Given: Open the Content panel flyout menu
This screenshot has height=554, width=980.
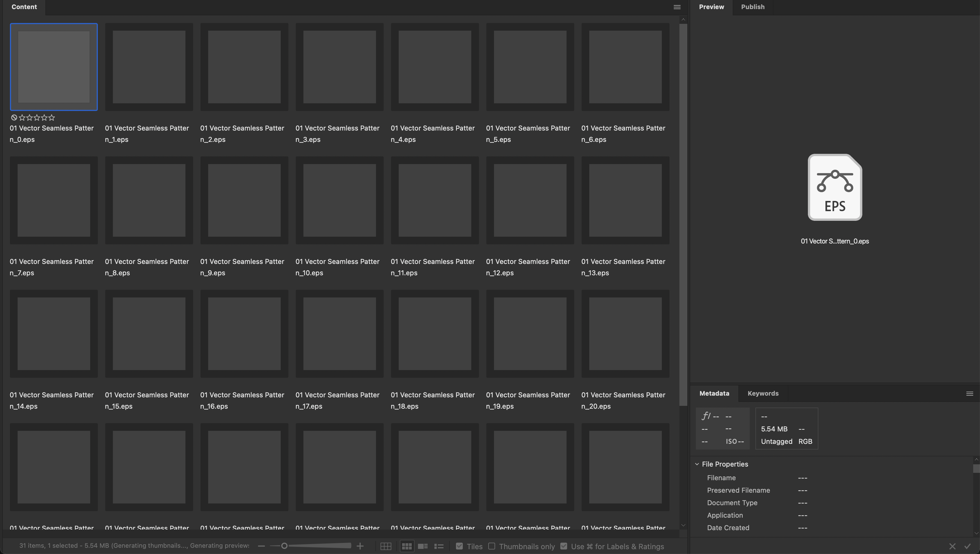Looking at the screenshot, I should point(677,7).
